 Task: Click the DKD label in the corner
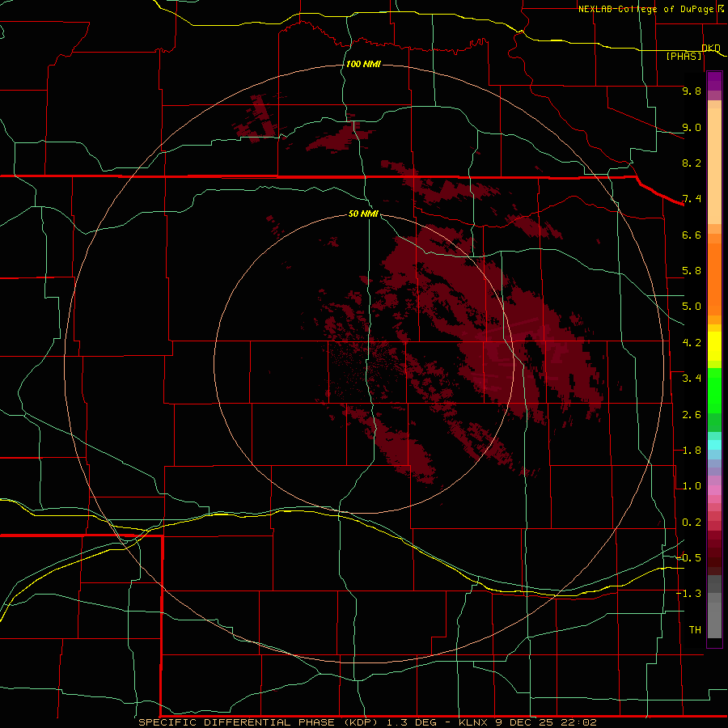711,48
